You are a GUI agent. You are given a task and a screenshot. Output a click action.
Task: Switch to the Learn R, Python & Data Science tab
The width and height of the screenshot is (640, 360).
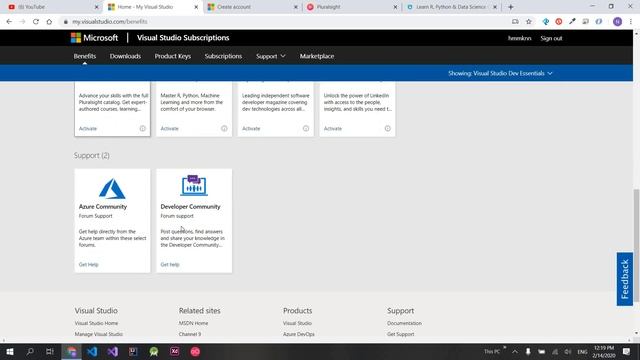(451, 7)
